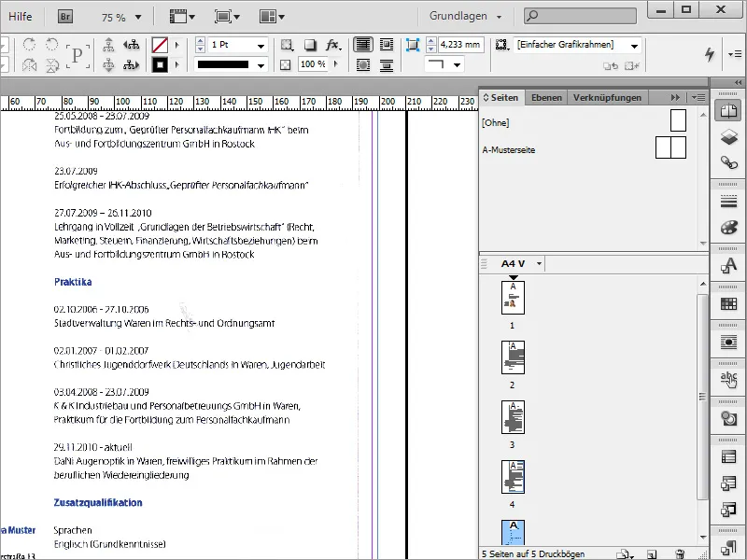Image resolution: width=747 pixels, height=560 pixels.
Task: Open stroke type line style dropdown
Action: point(261,65)
